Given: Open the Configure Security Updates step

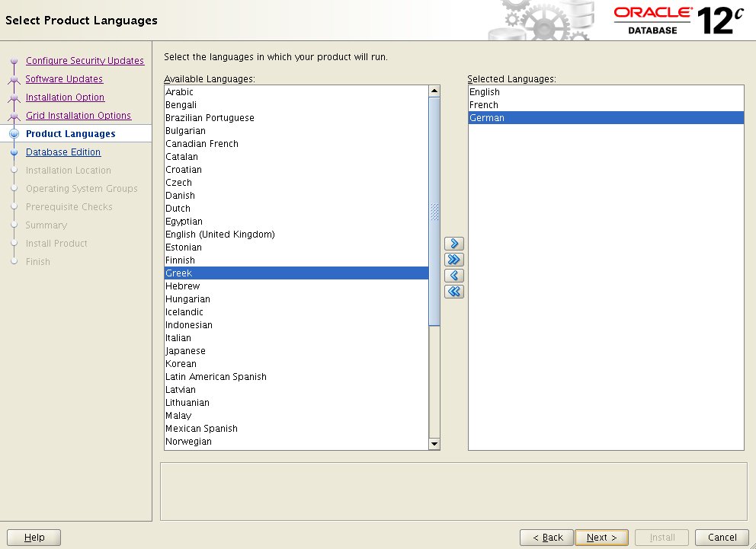Looking at the screenshot, I should tap(85, 60).
